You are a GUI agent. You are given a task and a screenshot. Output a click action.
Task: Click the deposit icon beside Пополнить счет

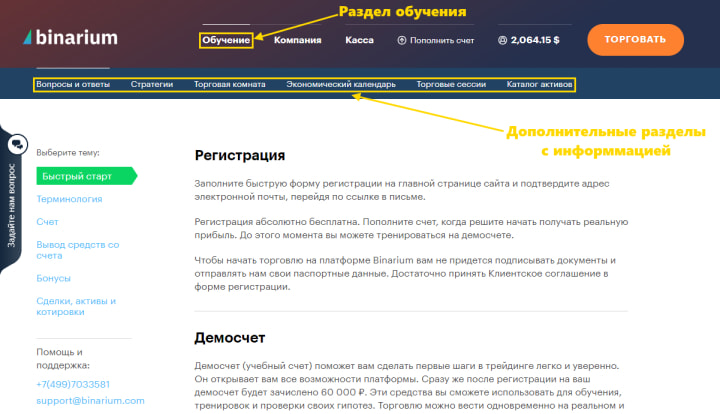pyautogui.click(x=402, y=41)
